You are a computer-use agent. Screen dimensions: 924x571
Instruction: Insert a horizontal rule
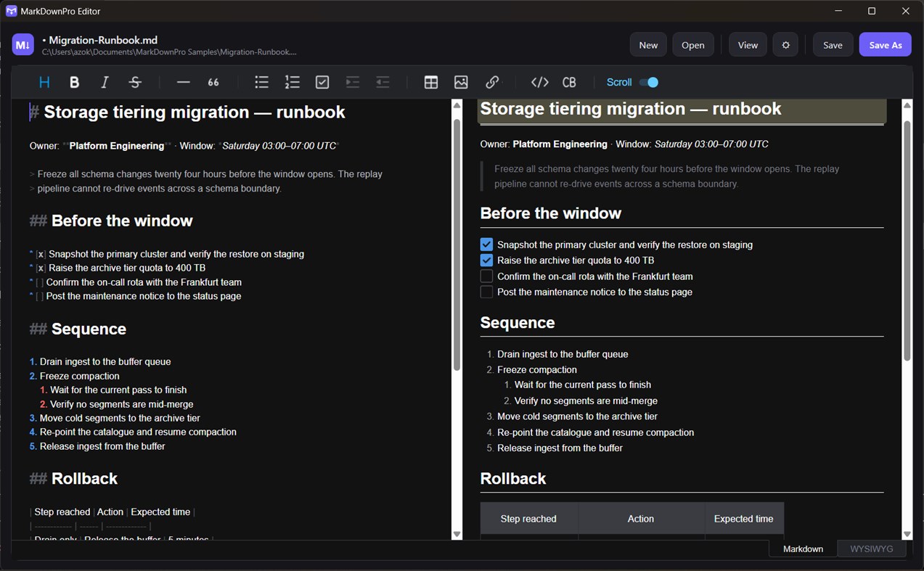click(183, 82)
